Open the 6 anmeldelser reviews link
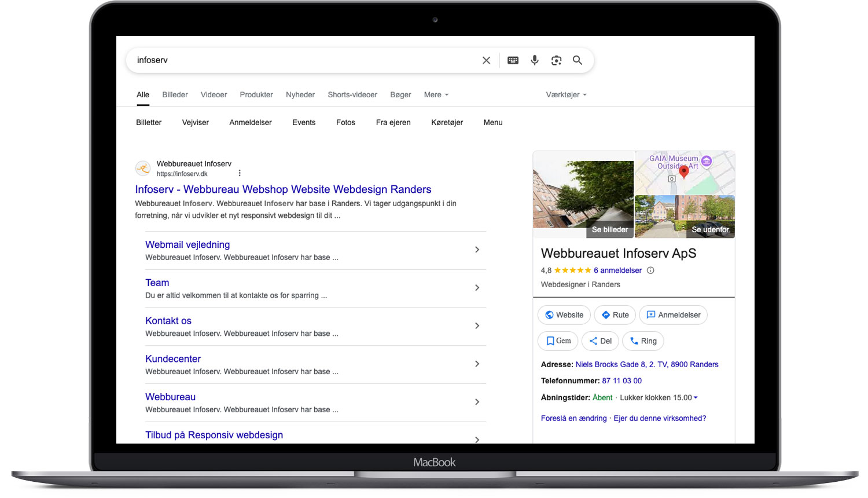 pos(617,270)
